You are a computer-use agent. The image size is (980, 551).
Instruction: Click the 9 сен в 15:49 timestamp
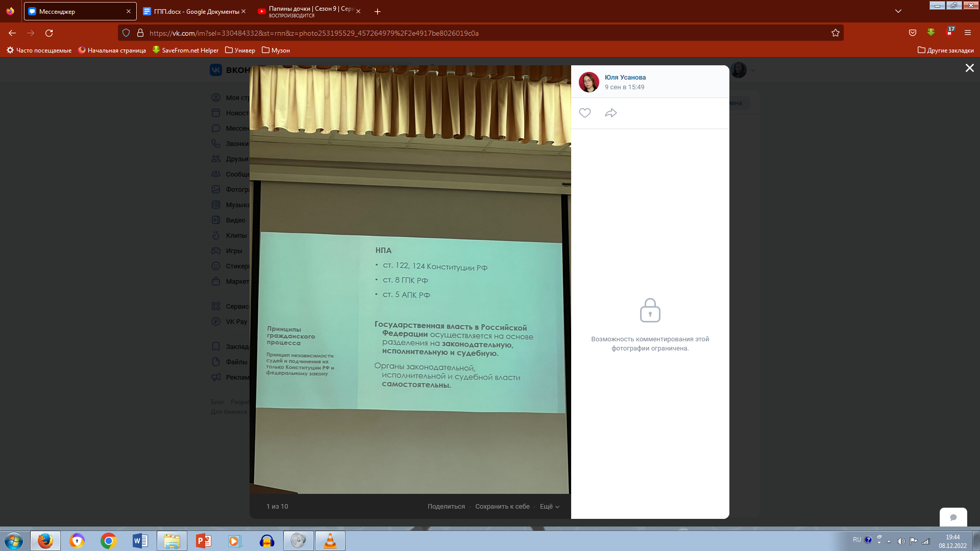click(x=625, y=87)
